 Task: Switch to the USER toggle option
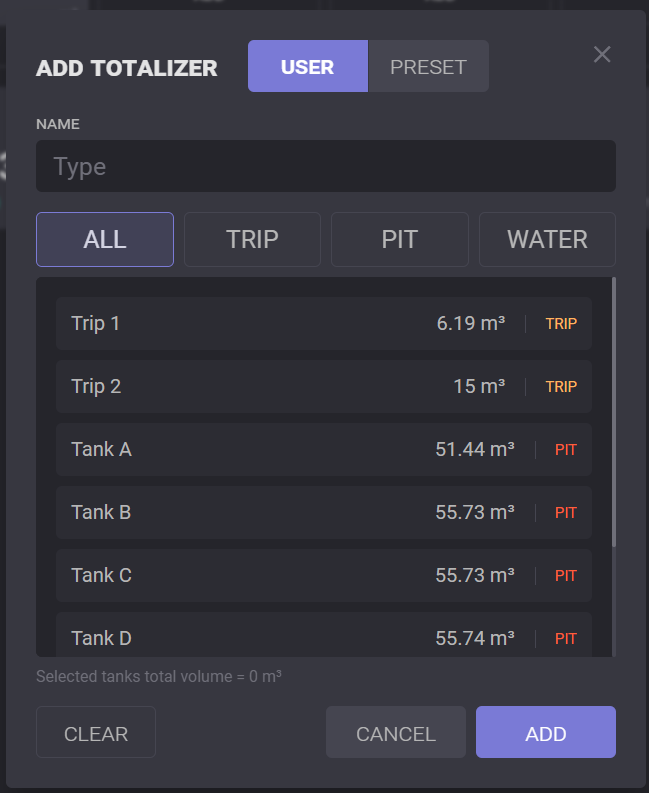pyautogui.click(x=308, y=67)
